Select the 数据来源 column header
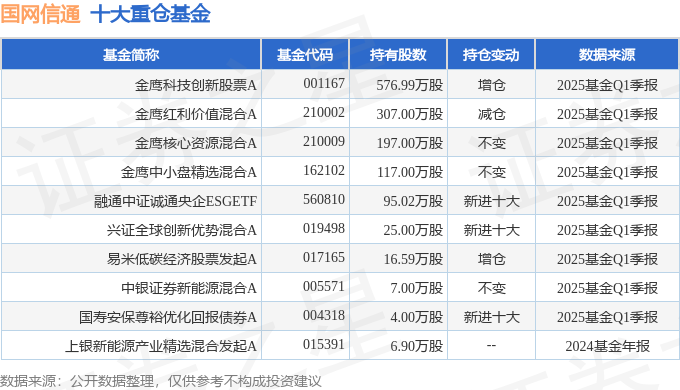This screenshot has width=680, height=390. click(607, 55)
